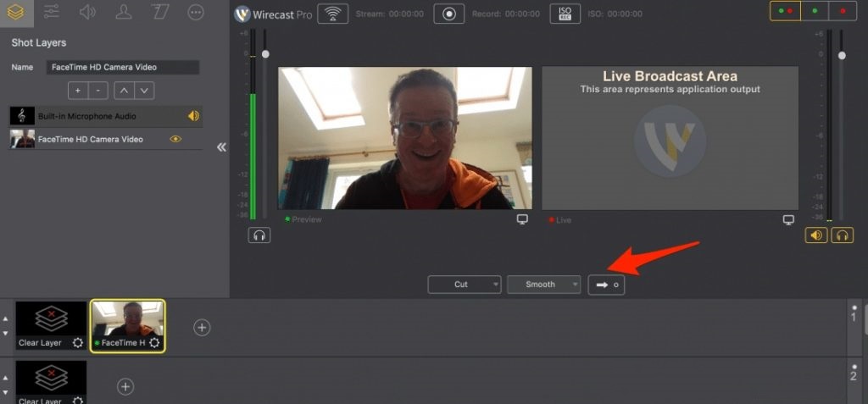Hide the FaceTime HD Camera Video layer
This screenshot has width=868, height=404.
coord(175,139)
